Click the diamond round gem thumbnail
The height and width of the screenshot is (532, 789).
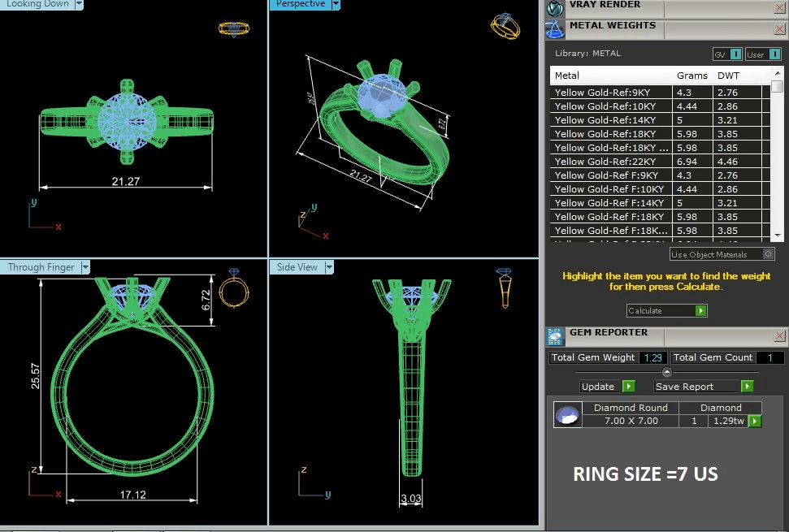pos(567,416)
